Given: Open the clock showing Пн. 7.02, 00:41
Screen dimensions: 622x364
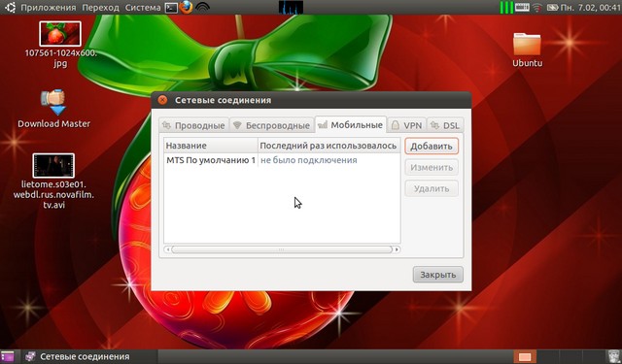Looking at the screenshot, I should [x=591, y=8].
